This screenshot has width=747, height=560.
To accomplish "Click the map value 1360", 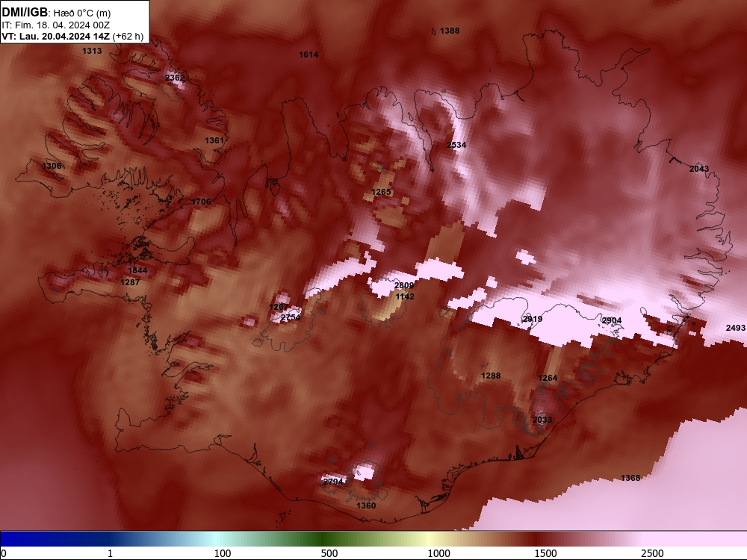I will 366,505.
